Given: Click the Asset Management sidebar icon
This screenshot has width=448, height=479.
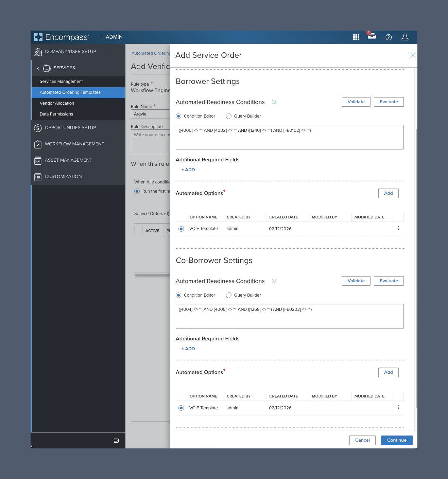Looking at the screenshot, I should pos(38,160).
